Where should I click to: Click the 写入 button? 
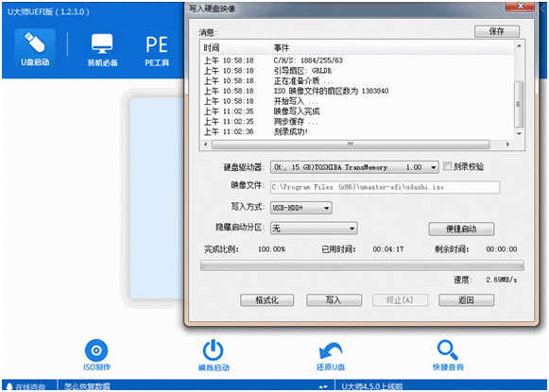click(x=334, y=300)
